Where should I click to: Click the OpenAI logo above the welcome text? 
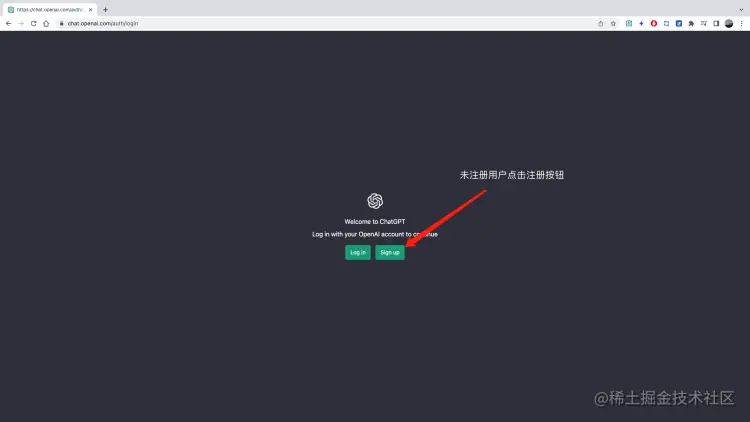coord(375,201)
